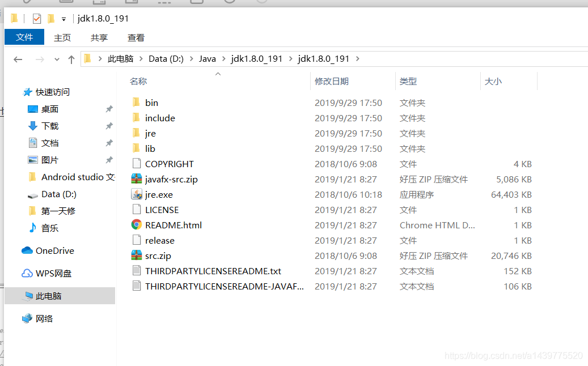Sort by the 修改日期 column header
The width and height of the screenshot is (588, 366).
(x=332, y=81)
